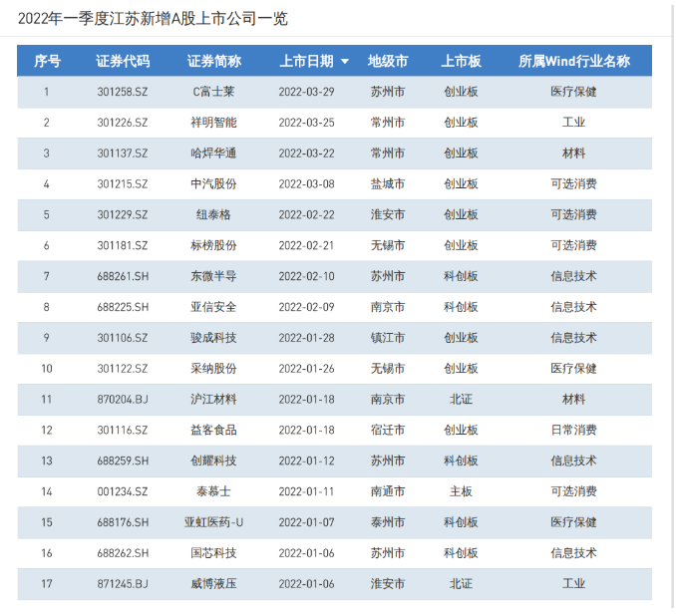Select stock code 301137.SZ
The image size is (676, 616).
[x=123, y=154]
